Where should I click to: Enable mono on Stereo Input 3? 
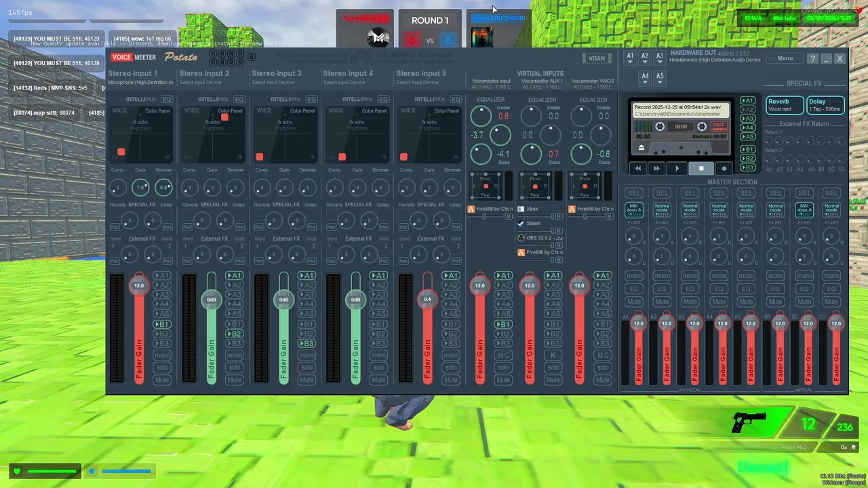[x=307, y=355]
